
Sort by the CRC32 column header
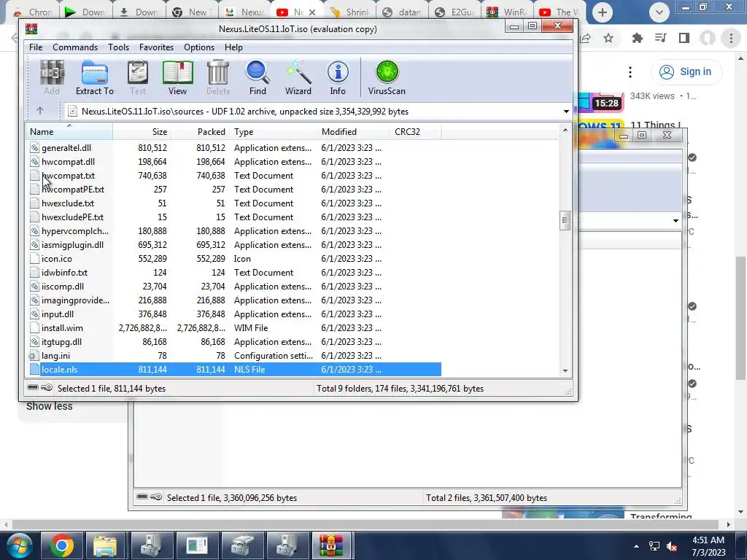[415, 131]
